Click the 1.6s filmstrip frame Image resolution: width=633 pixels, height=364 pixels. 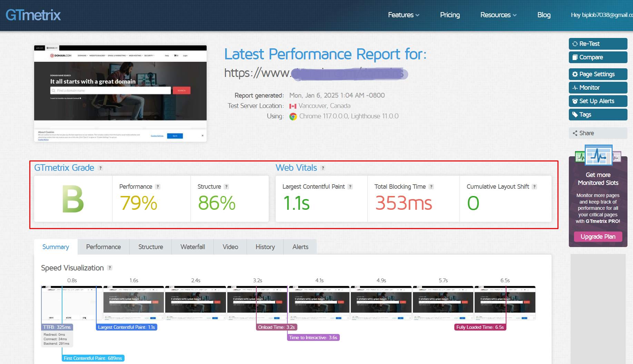[x=133, y=303]
